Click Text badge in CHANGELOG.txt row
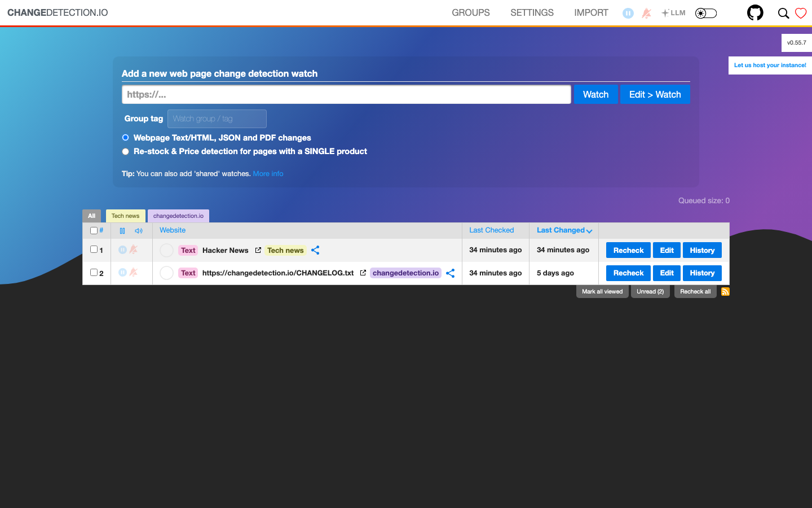812x508 pixels. (x=188, y=273)
